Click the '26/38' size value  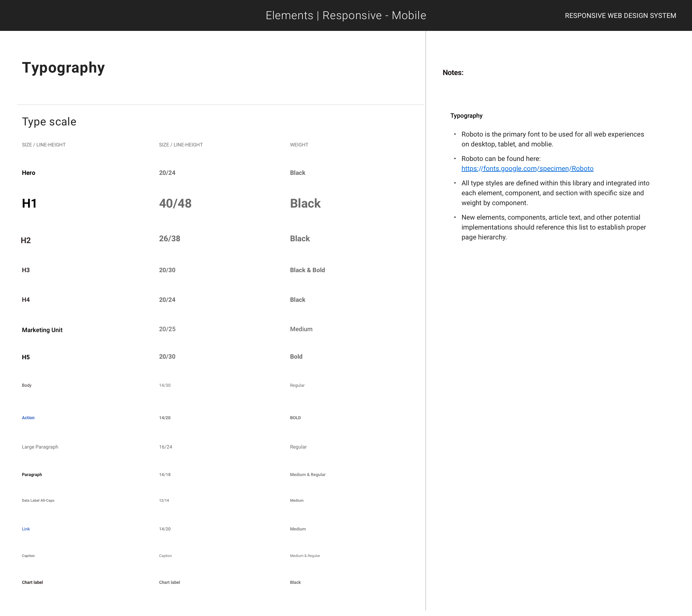coord(169,238)
